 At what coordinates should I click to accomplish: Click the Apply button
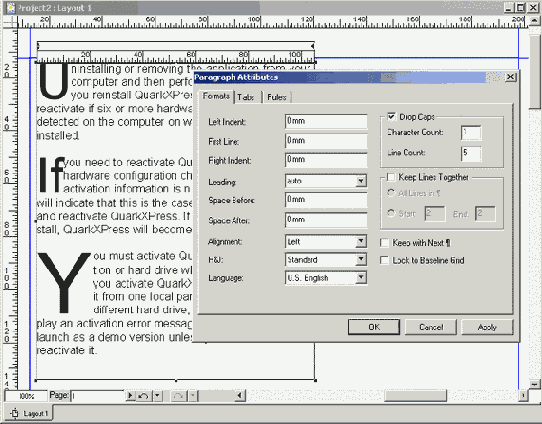pyautogui.click(x=487, y=327)
